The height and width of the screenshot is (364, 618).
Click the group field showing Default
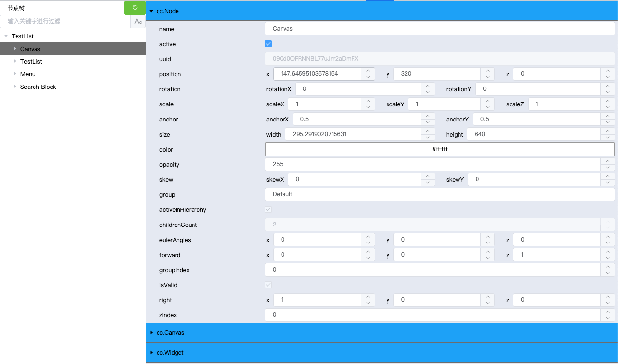coord(440,194)
